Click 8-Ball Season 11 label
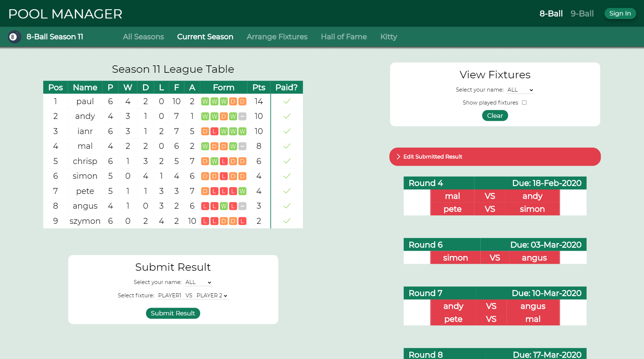The image size is (644, 359). coord(55,37)
